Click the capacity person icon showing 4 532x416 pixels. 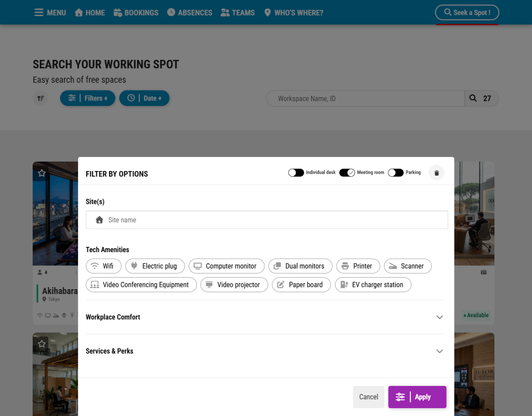click(x=39, y=272)
